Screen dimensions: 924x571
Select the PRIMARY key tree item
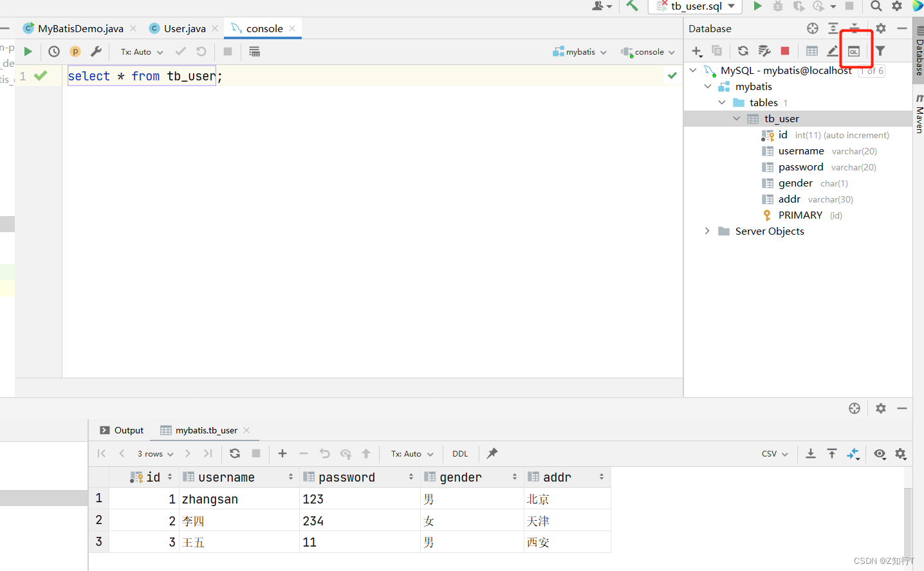[800, 215]
